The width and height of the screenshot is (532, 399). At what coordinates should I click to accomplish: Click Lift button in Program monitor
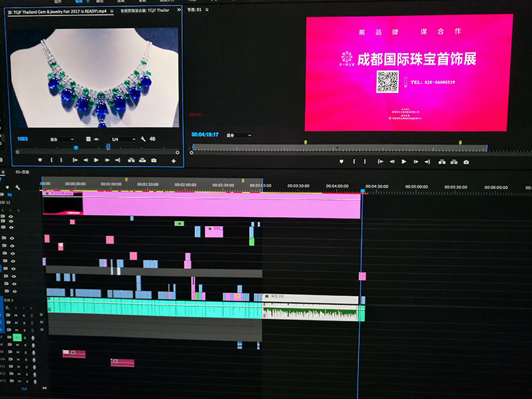(442, 162)
